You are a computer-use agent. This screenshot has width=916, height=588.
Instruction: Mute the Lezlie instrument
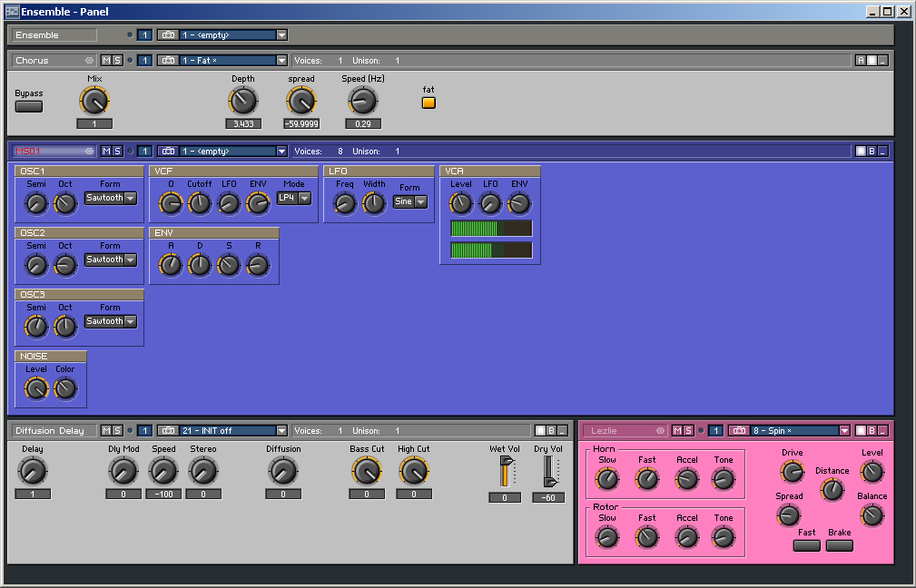pyautogui.click(x=677, y=430)
